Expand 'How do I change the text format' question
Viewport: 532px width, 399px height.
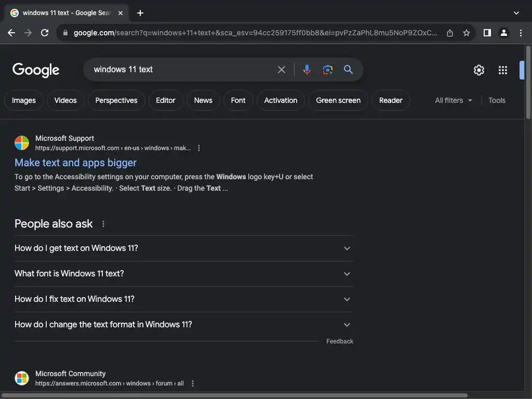184,325
